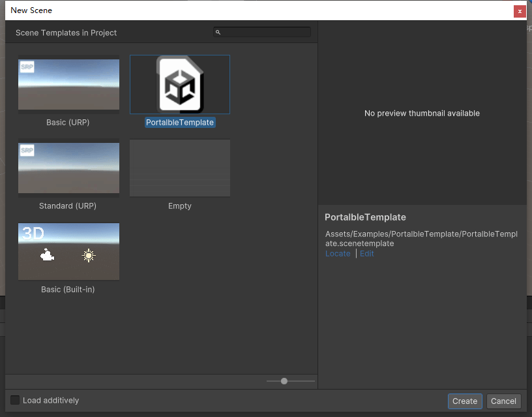
Task: Click the Cancel button
Action: (x=503, y=401)
